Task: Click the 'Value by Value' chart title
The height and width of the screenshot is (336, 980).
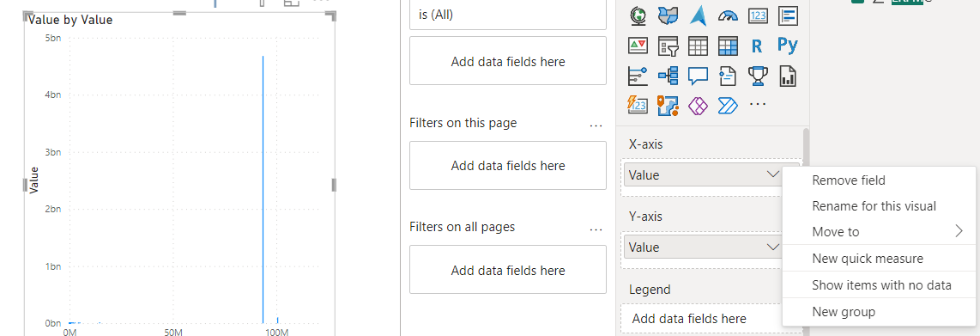Action: (x=70, y=20)
